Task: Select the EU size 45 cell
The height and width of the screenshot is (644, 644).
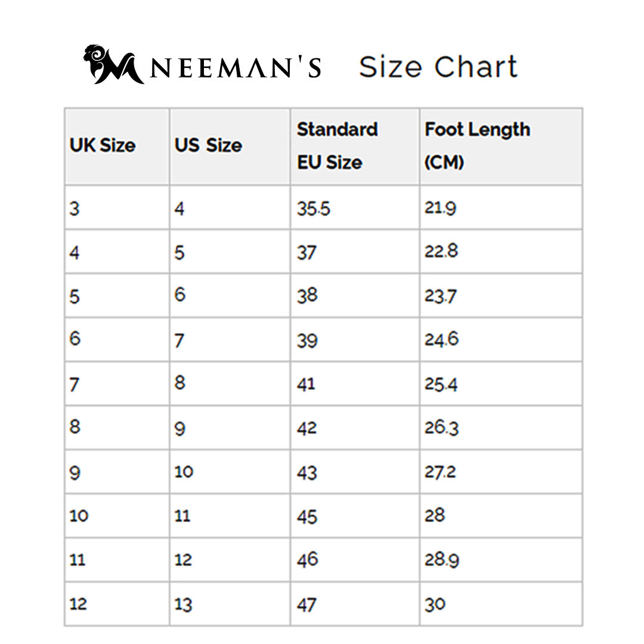Action: pyautogui.click(x=307, y=516)
